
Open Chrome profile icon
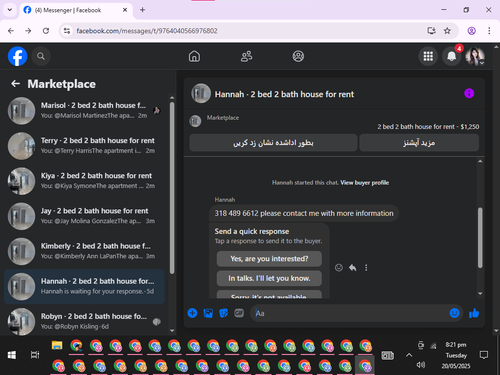(x=471, y=31)
